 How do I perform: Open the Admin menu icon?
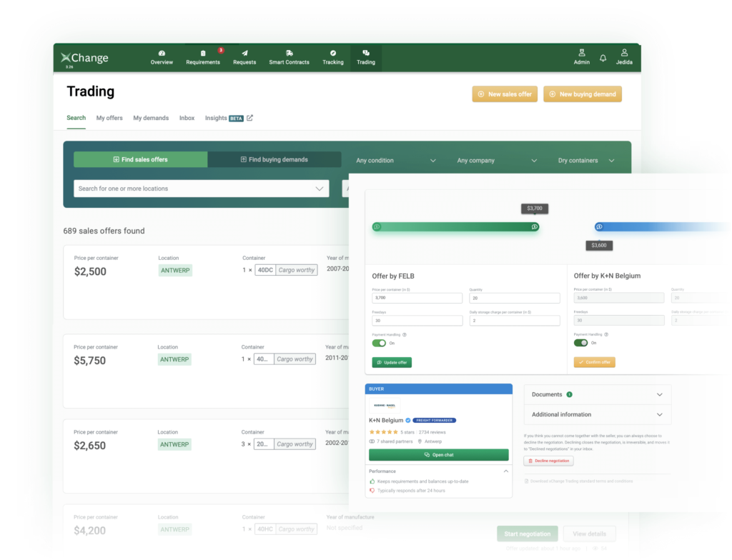582,53
